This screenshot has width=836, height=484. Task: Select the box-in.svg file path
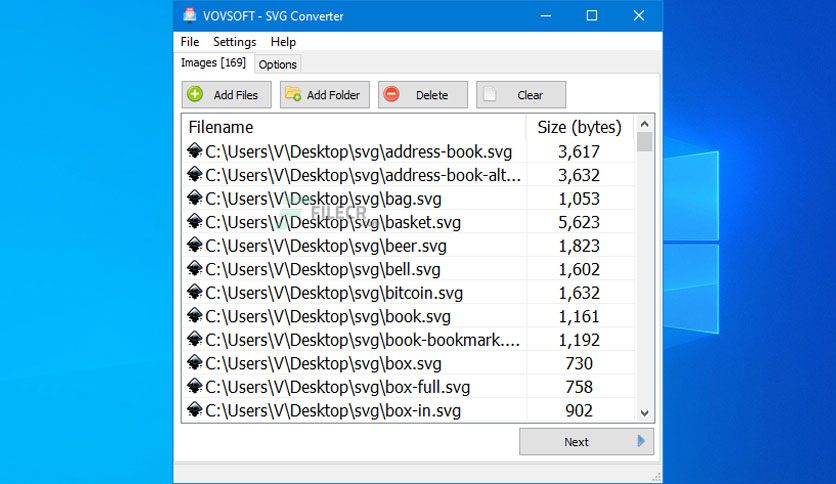tap(333, 410)
